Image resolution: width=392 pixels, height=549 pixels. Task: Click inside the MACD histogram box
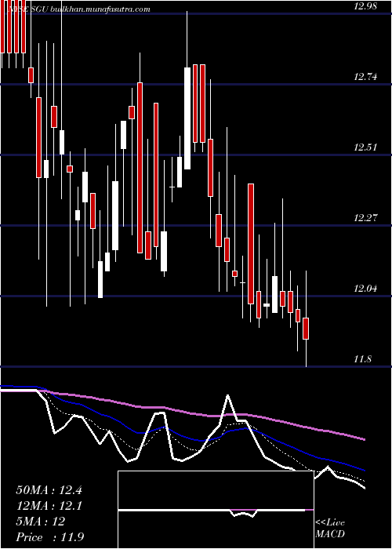216,510
